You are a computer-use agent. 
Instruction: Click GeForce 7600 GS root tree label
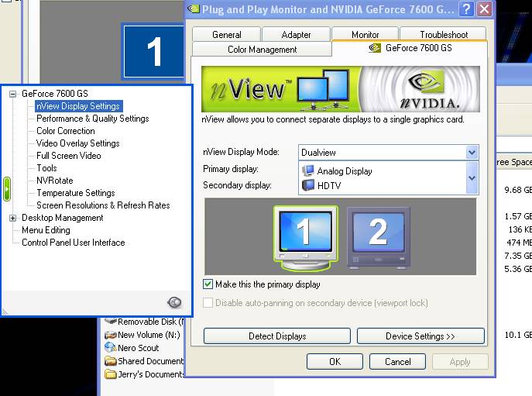pos(55,94)
